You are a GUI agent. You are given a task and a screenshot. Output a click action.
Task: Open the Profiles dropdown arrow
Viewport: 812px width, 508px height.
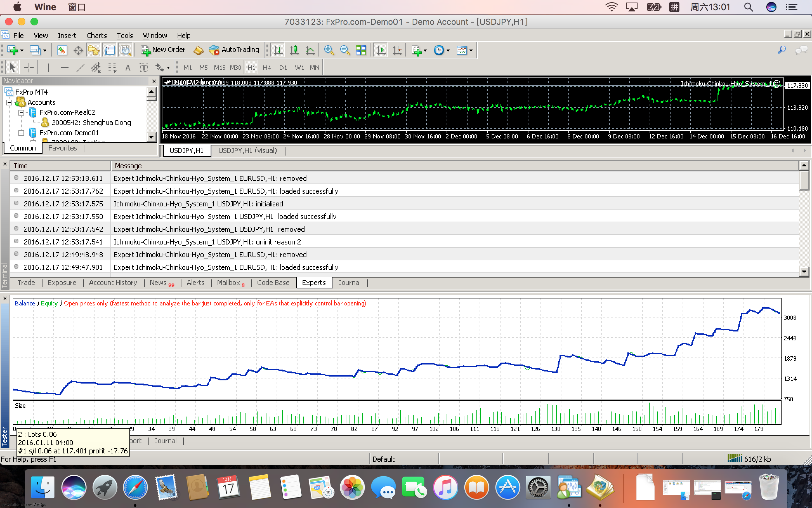click(45, 51)
